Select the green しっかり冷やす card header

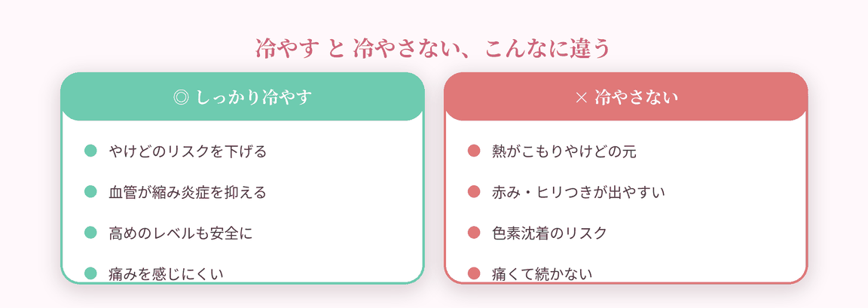(x=243, y=97)
